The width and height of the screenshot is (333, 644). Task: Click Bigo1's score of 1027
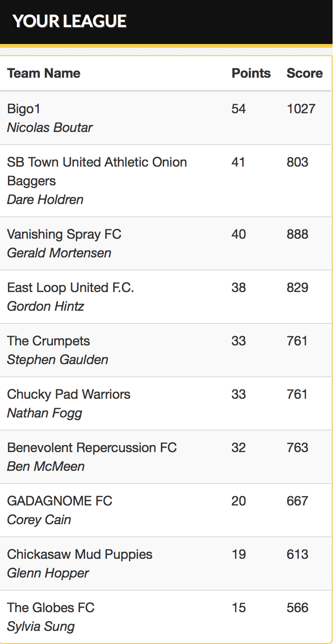[x=301, y=109]
